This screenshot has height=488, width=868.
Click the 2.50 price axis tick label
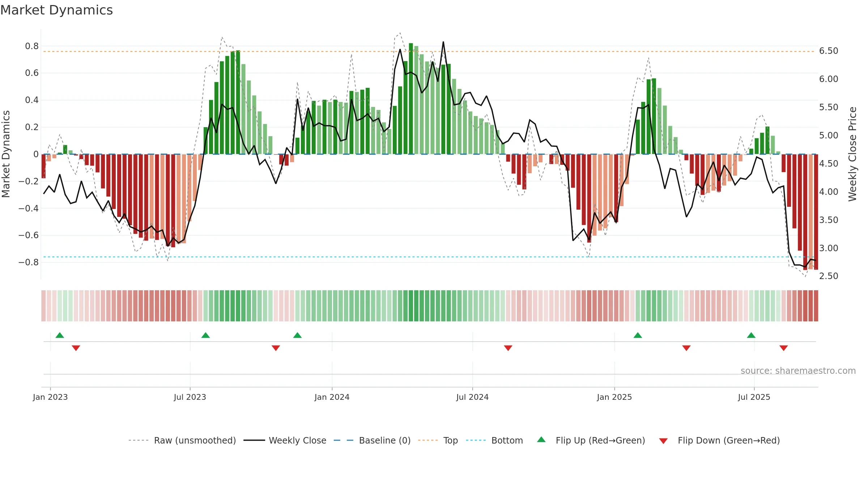(x=829, y=276)
